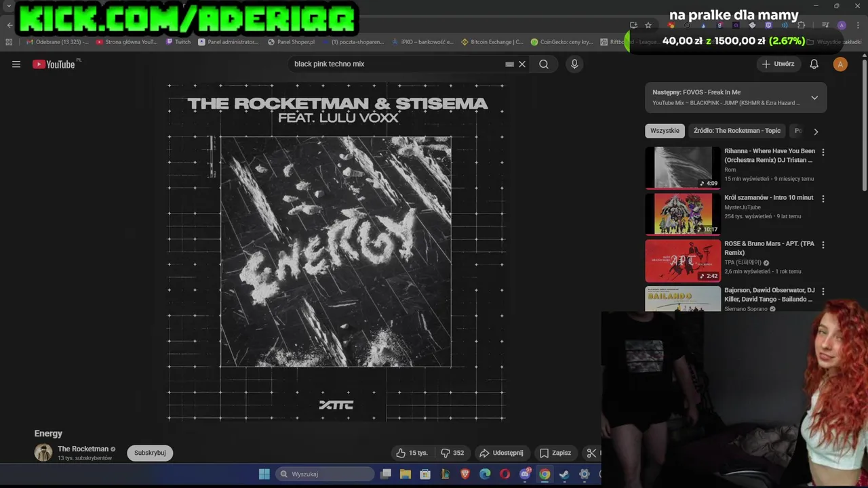Open Król szamanów Intro 10 minut title

click(x=768, y=198)
